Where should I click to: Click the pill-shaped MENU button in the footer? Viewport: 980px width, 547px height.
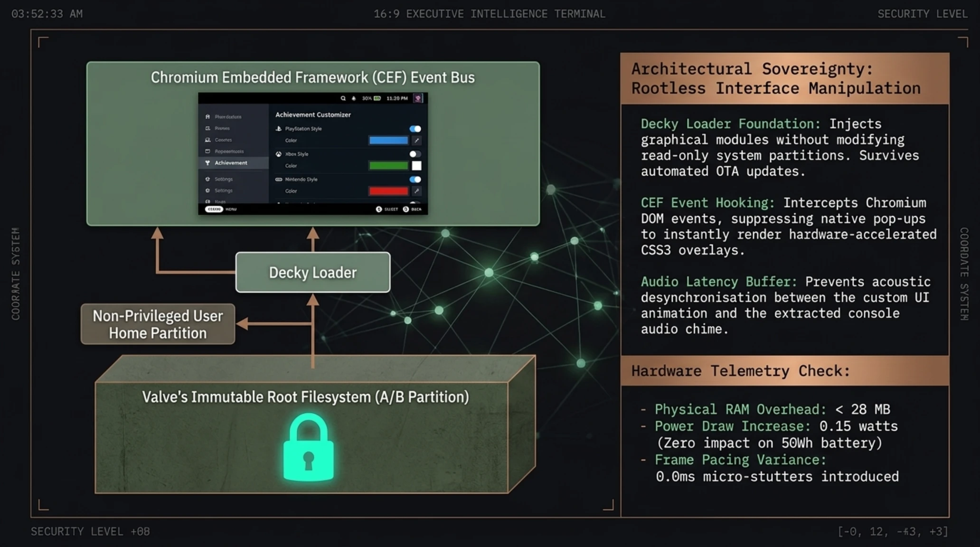pyautogui.click(x=214, y=209)
